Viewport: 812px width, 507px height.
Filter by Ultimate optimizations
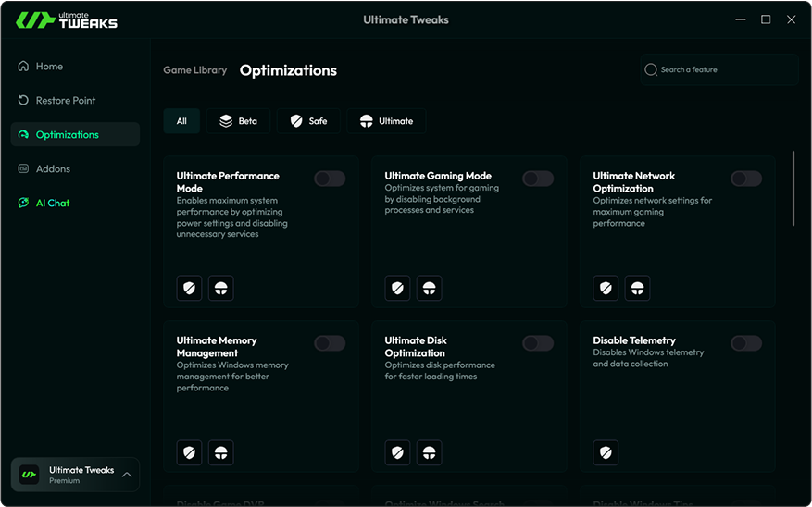(386, 121)
